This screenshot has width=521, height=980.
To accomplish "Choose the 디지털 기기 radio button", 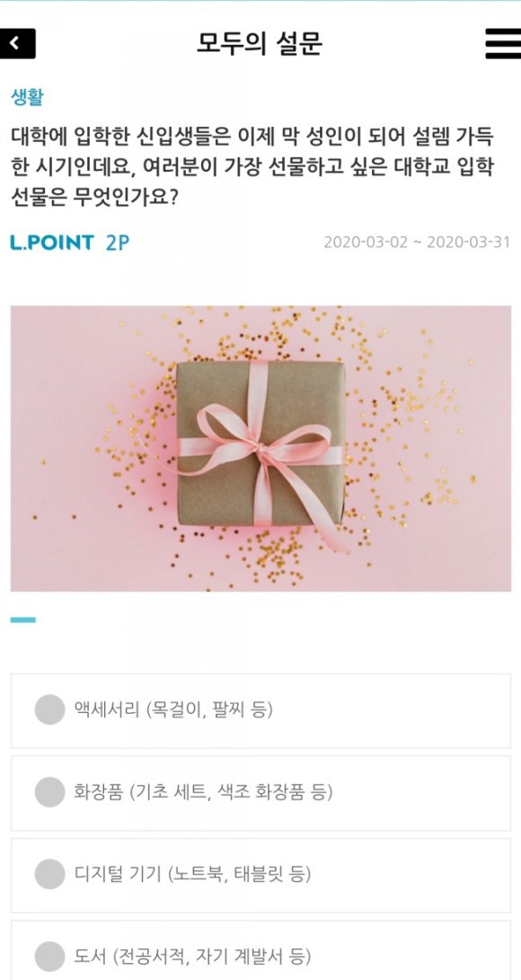I will 49,875.
